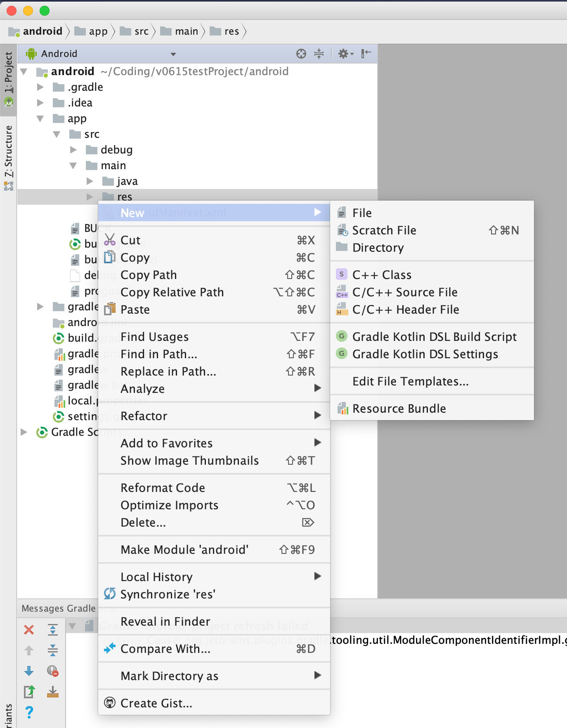Create a new Directory from the submenu
The image size is (567, 728).
pos(432,248)
